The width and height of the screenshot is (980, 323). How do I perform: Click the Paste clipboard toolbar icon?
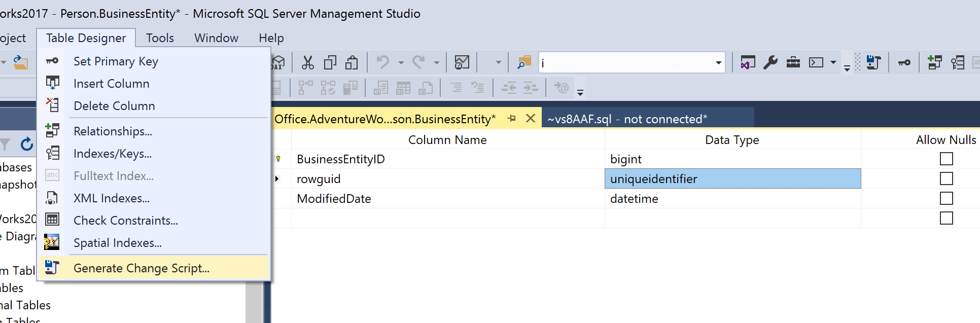click(x=352, y=62)
